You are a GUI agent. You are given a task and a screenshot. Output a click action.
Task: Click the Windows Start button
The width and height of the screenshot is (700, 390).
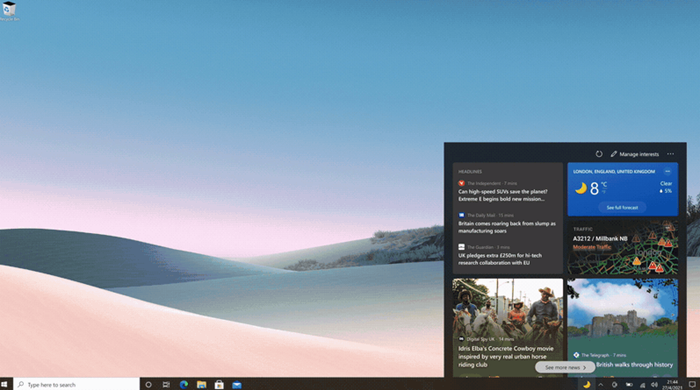pos(5,384)
